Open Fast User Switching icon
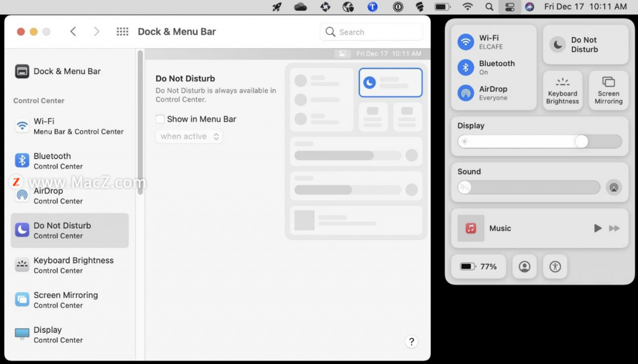Viewport: 638px width, 364px height. click(524, 267)
